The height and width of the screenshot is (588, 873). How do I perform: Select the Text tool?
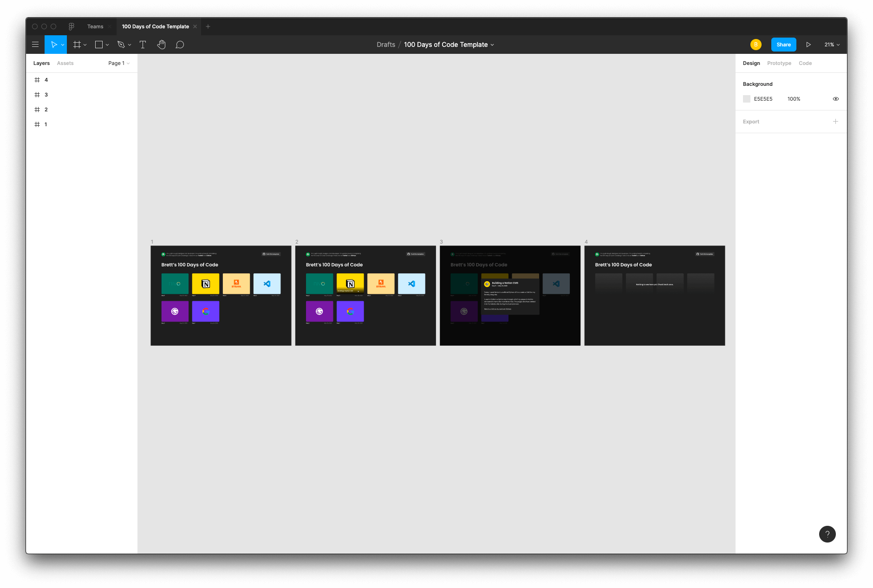(x=143, y=45)
